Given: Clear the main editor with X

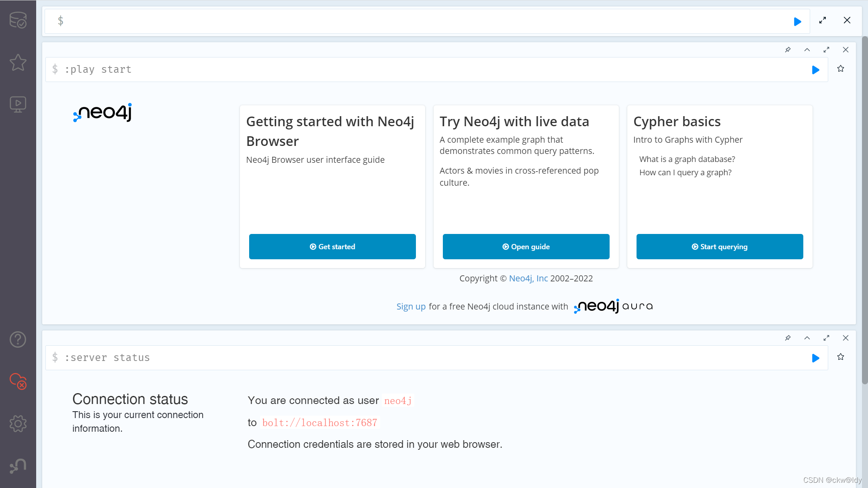Looking at the screenshot, I should click(x=847, y=20).
